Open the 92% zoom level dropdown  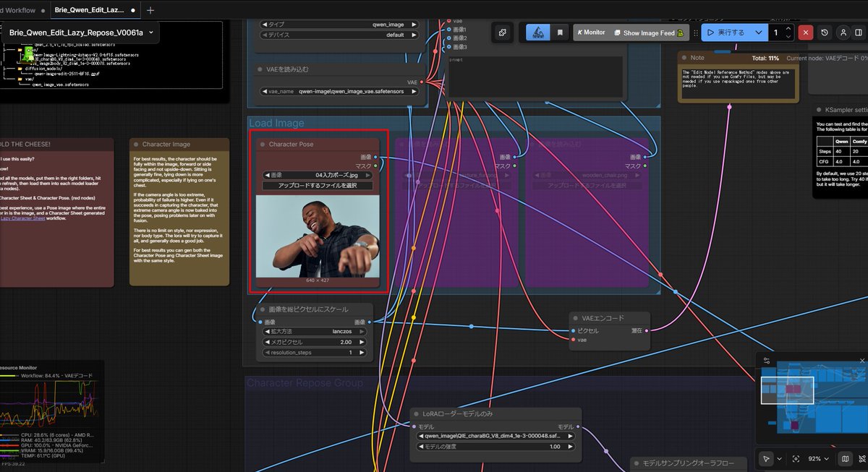tap(820, 459)
